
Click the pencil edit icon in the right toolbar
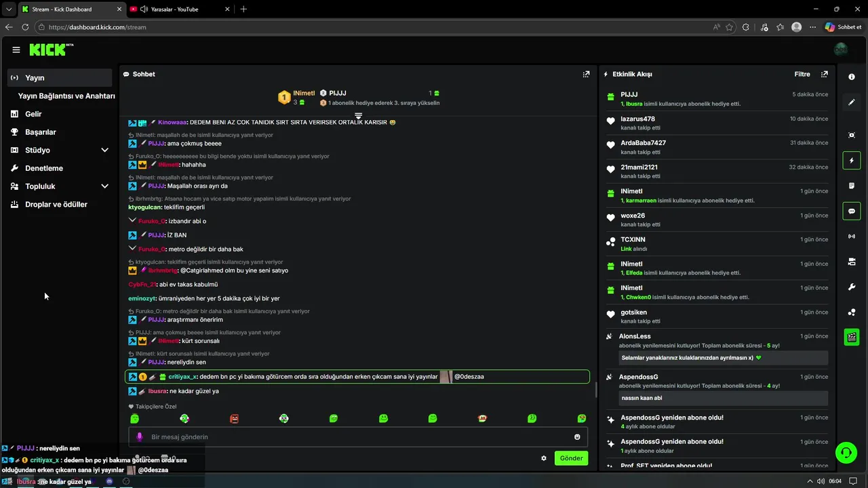(x=852, y=102)
